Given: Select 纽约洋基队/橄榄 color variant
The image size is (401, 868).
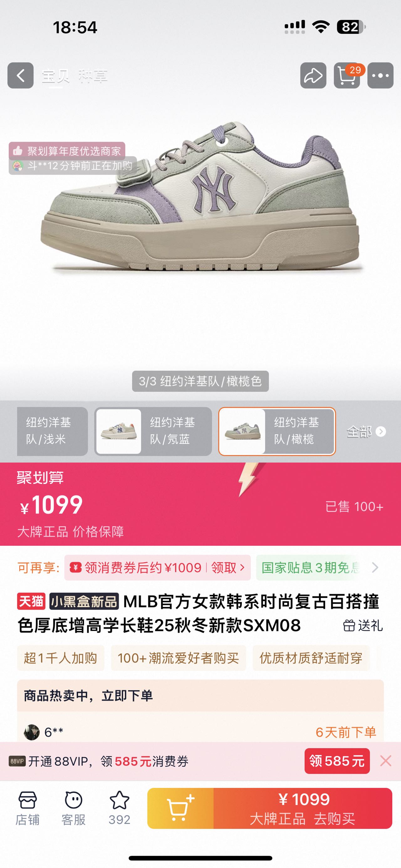Looking at the screenshot, I should (x=277, y=431).
